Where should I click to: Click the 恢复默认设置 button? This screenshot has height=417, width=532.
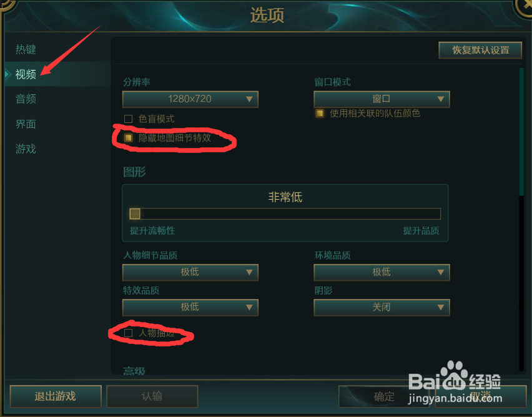tap(480, 50)
